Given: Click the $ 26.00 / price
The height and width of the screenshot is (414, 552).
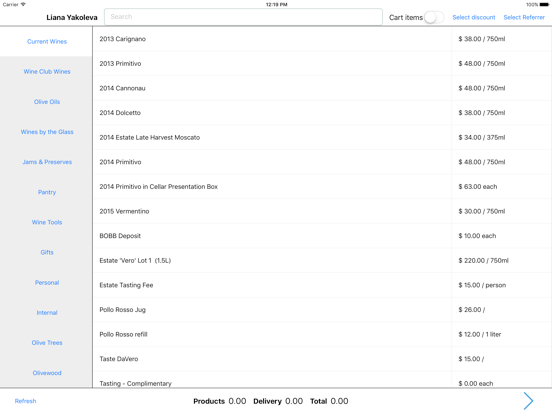Looking at the screenshot, I should [x=471, y=310].
